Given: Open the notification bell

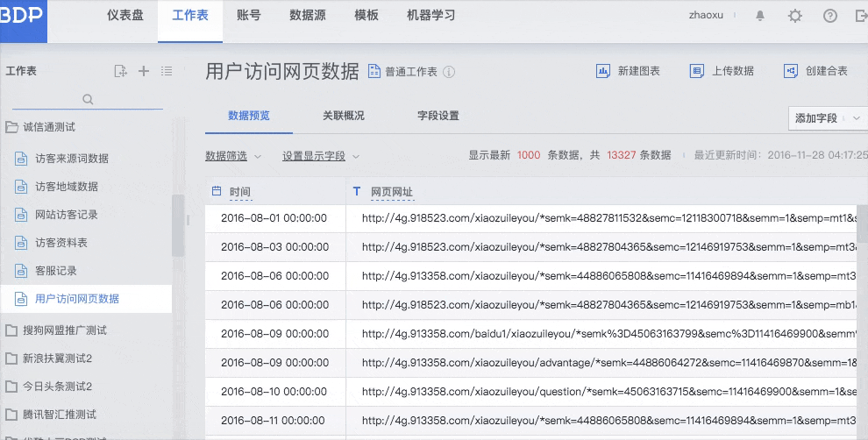Looking at the screenshot, I should point(760,16).
